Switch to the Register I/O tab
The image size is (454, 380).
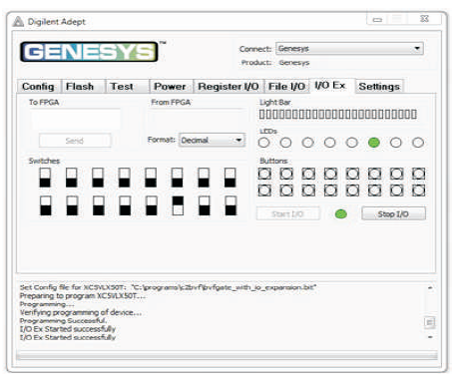coord(229,87)
